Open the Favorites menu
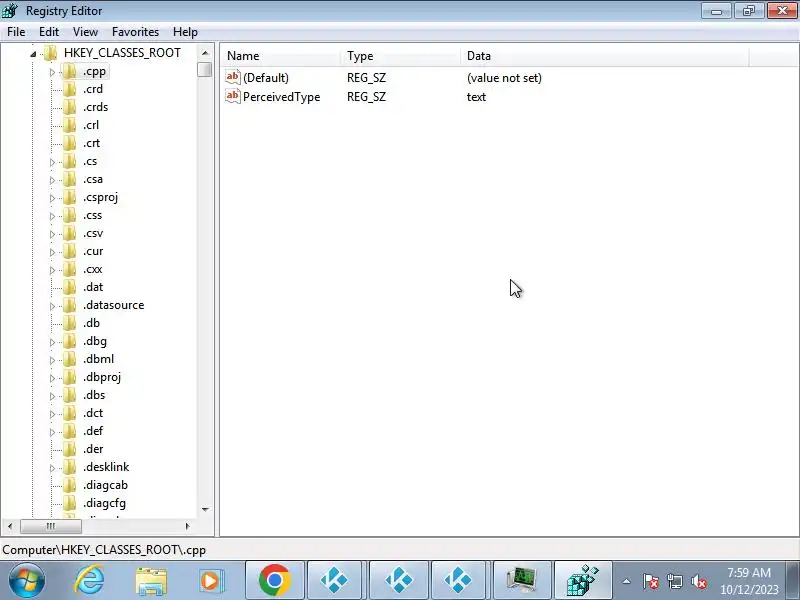Screen dimensions: 800x600 pyautogui.click(x=135, y=32)
